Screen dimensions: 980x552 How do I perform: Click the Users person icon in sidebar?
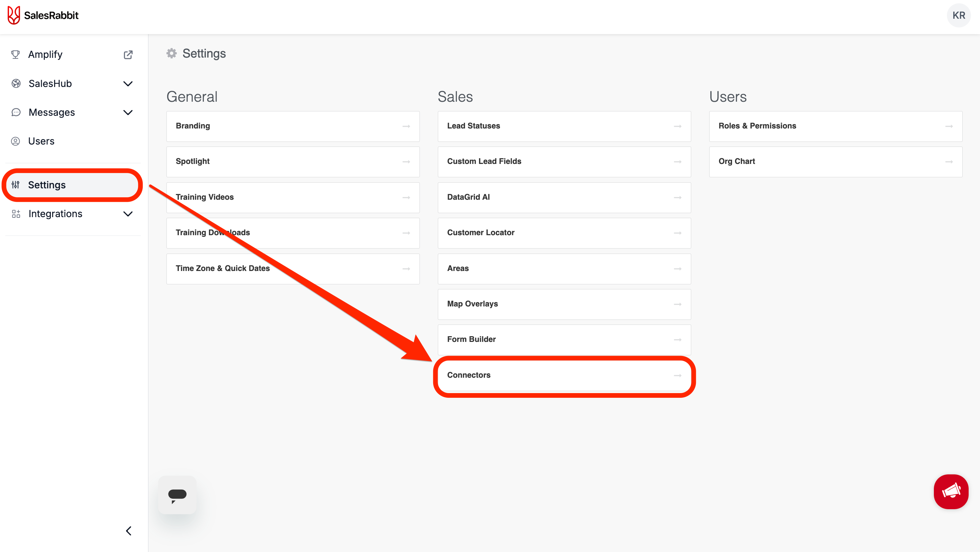pyautogui.click(x=16, y=141)
